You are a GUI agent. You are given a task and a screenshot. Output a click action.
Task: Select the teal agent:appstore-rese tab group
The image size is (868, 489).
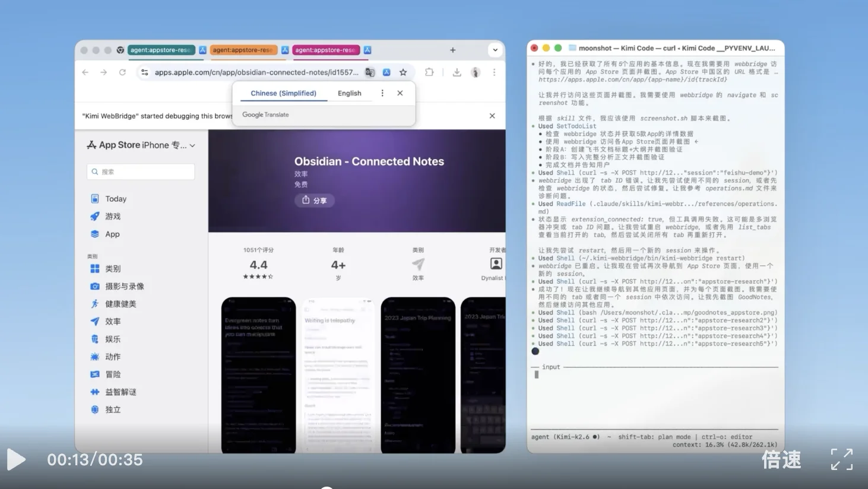(160, 50)
